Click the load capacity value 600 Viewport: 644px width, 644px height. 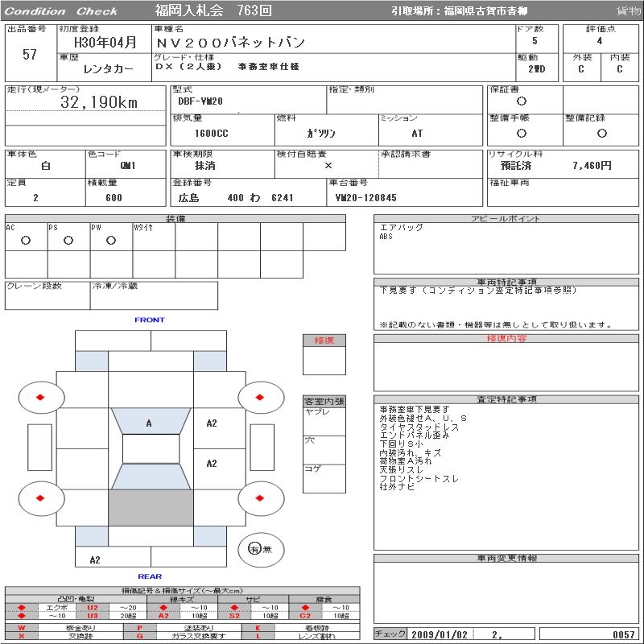pyautogui.click(x=114, y=197)
